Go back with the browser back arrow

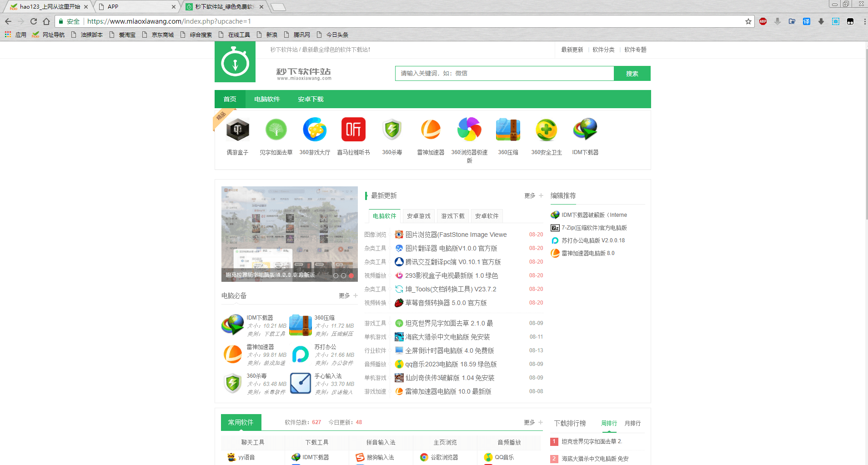pyautogui.click(x=8, y=21)
